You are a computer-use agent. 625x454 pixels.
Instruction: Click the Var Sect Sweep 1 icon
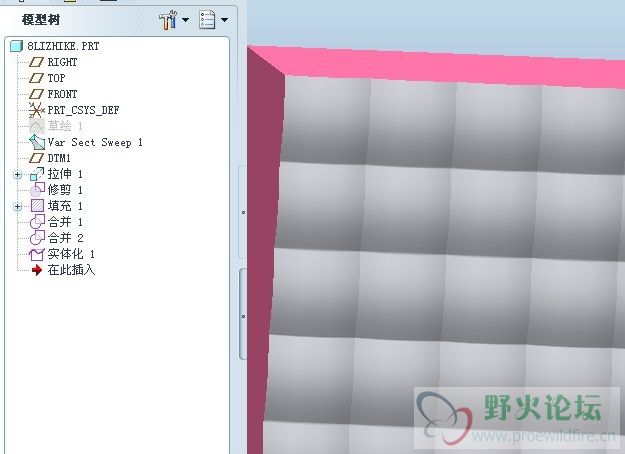[x=37, y=142]
